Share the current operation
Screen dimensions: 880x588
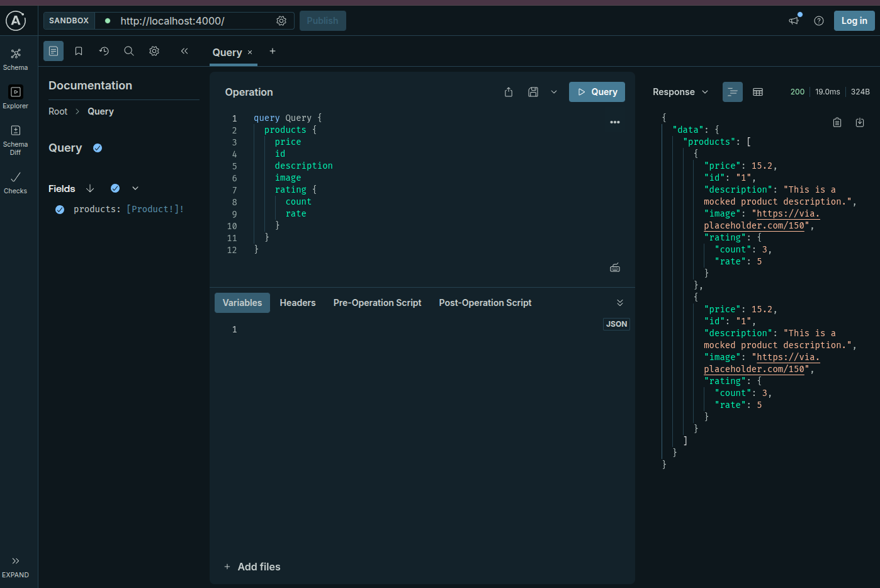point(508,92)
